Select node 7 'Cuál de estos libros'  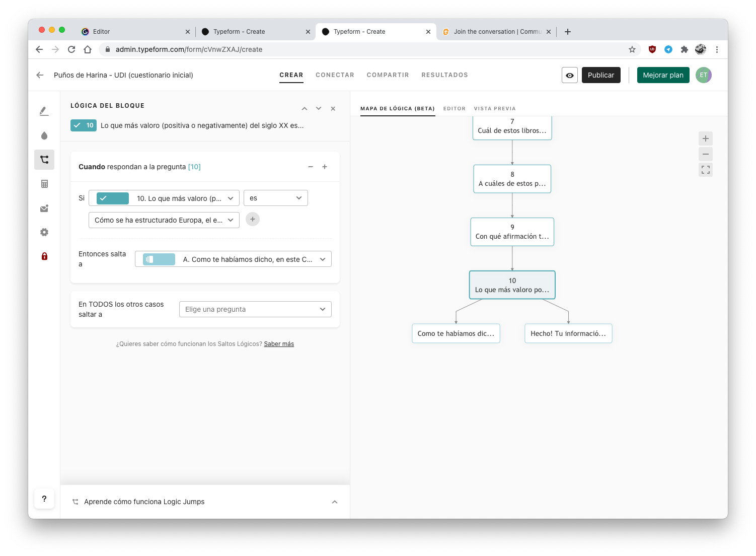tap(512, 127)
